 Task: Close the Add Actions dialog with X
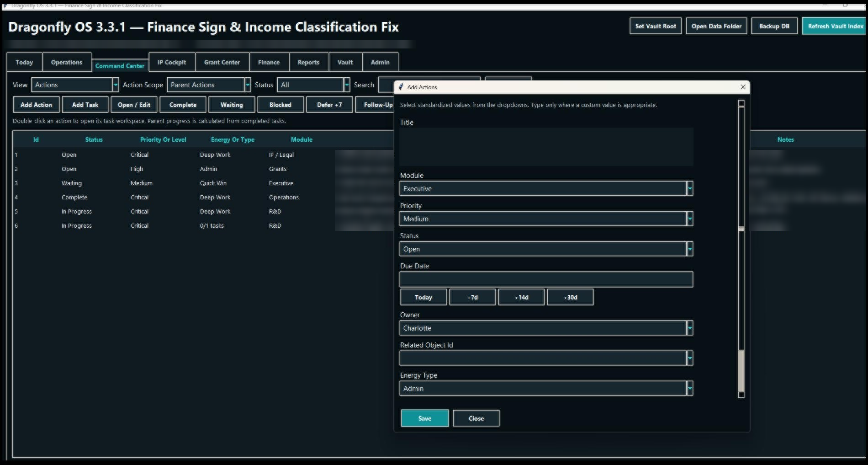[743, 87]
